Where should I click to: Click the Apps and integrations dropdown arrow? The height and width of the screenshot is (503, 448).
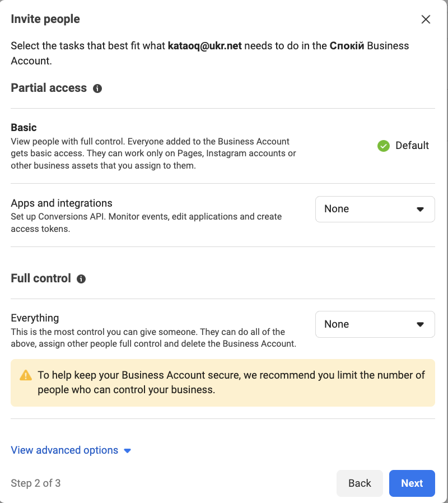(420, 209)
